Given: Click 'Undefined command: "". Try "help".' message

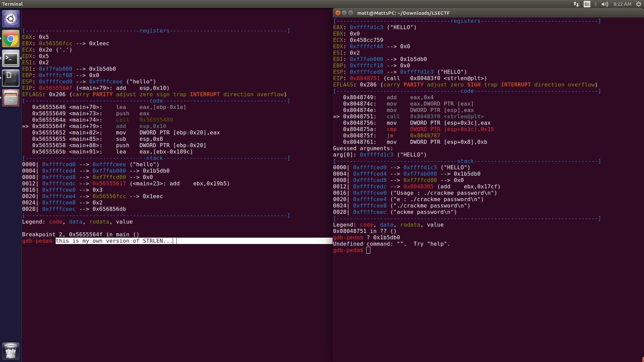Looking at the screenshot, I should [x=392, y=244].
